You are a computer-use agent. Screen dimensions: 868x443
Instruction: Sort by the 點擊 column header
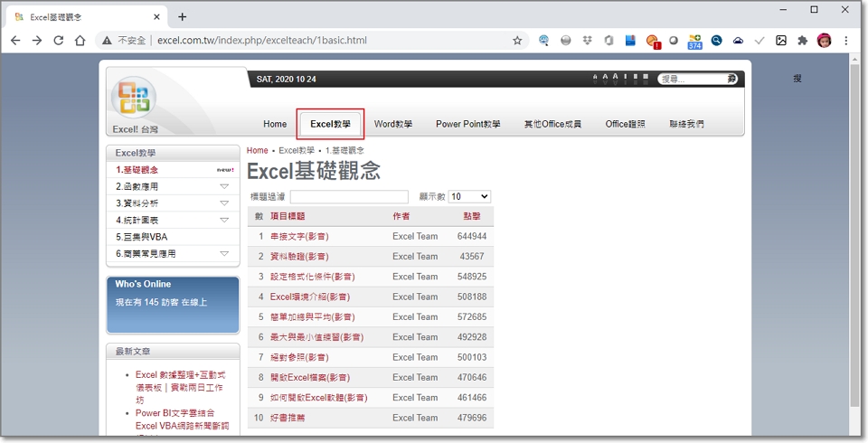pyautogui.click(x=472, y=216)
